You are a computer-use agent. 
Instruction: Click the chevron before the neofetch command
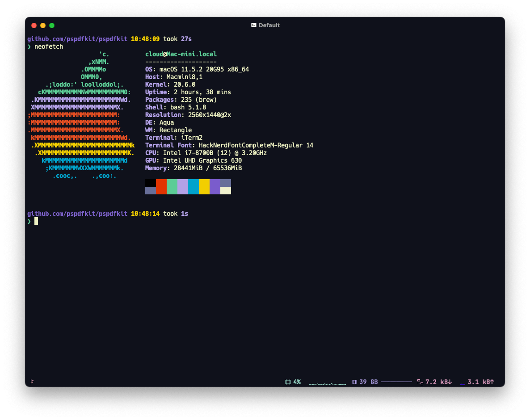(29, 46)
